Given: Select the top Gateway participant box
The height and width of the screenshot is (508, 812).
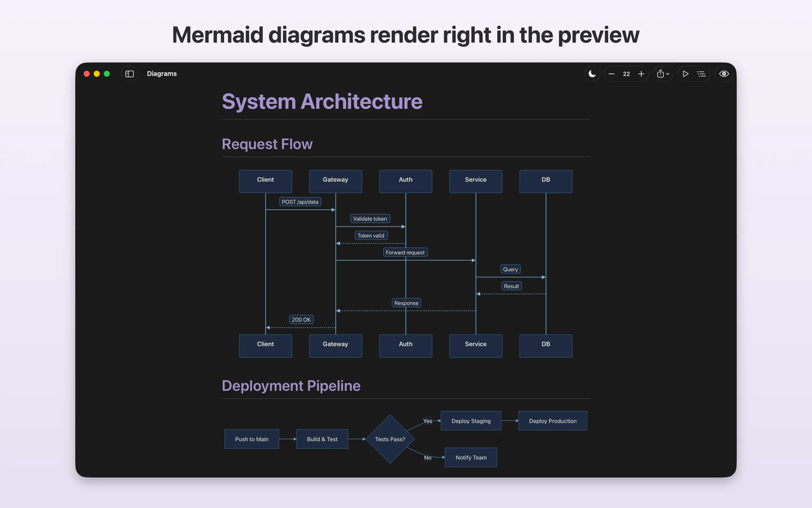Looking at the screenshot, I should (x=336, y=181).
